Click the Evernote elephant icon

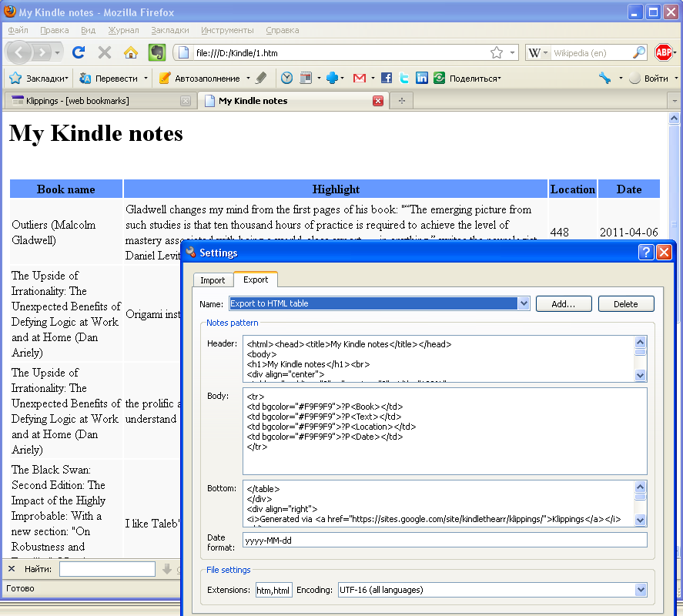(157, 52)
